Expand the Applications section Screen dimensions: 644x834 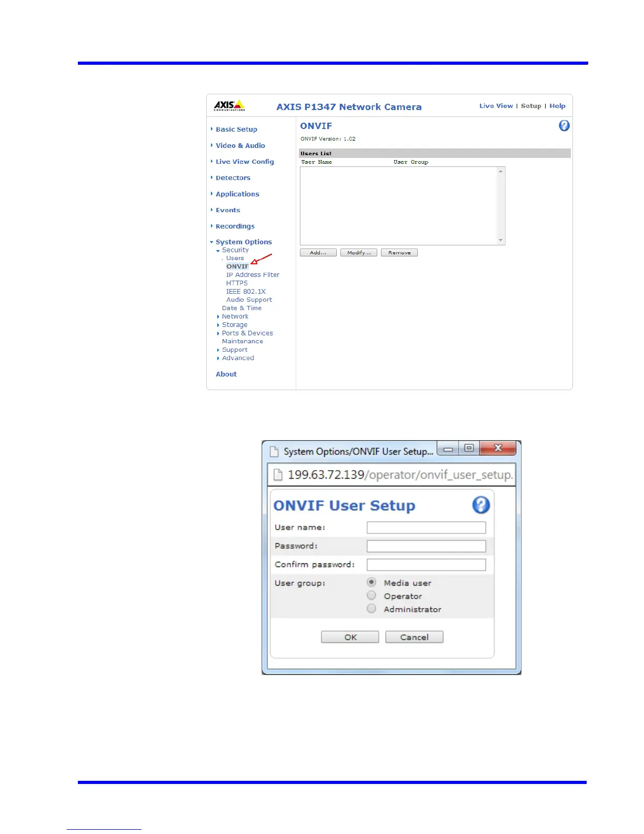click(x=237, y=194)
